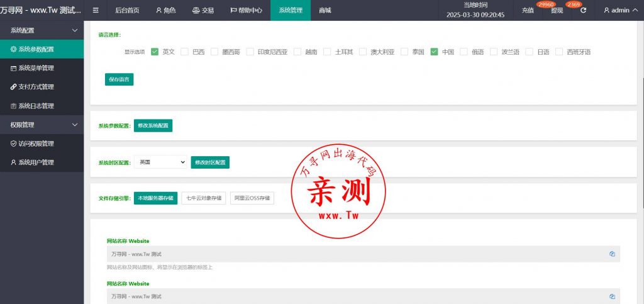Toggle the sidebar hamburger menu icon
Screen dimensions: 644x304
[96, 10]
